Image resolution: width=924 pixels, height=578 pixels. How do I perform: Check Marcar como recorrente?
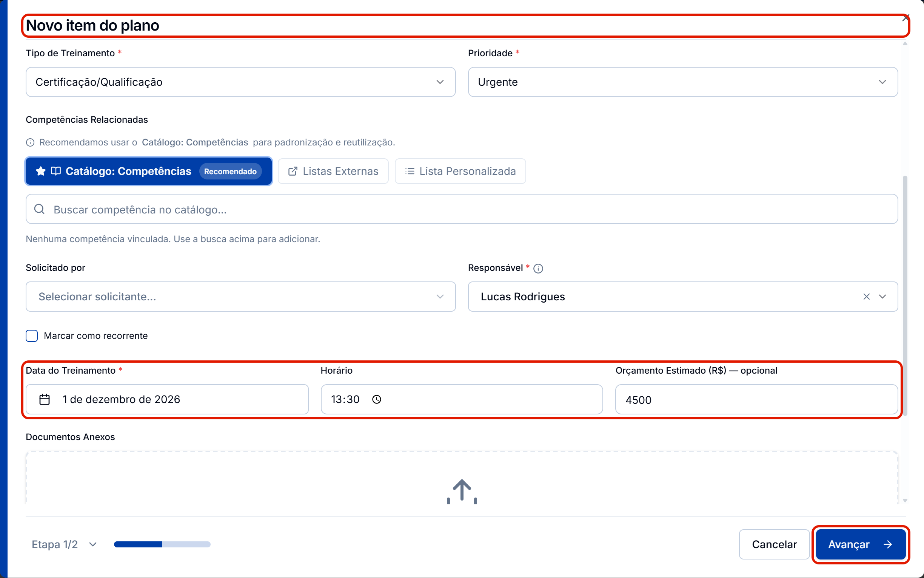click(32, 335)
